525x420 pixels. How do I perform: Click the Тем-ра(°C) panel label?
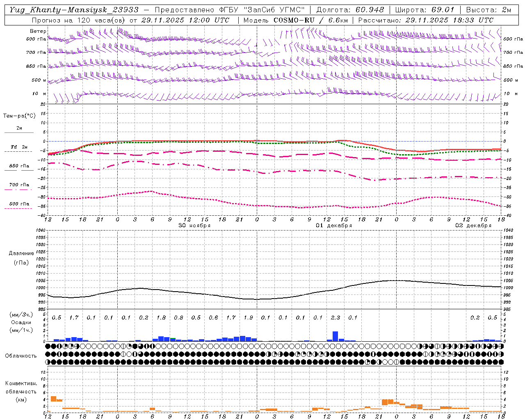pos(19,116)
